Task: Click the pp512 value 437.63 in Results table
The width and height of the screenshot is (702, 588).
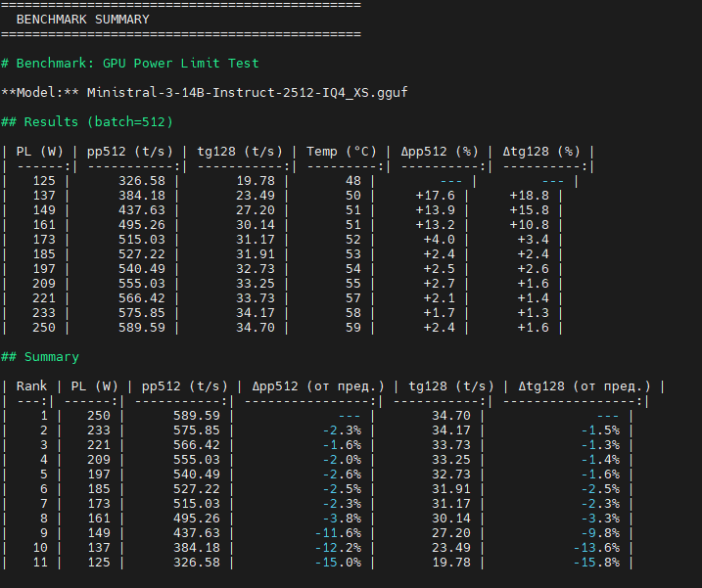Action: click(142, 210)
